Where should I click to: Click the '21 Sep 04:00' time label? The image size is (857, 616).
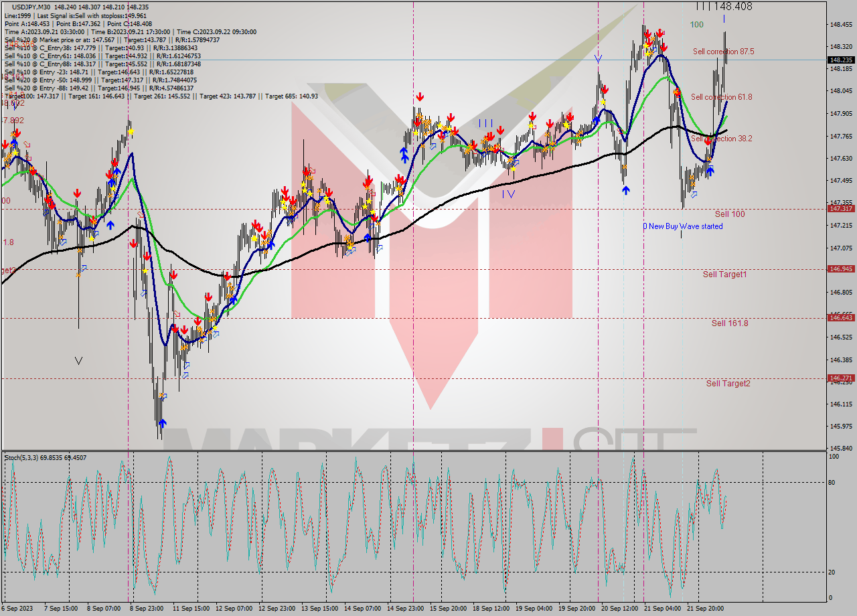[663, 609]
